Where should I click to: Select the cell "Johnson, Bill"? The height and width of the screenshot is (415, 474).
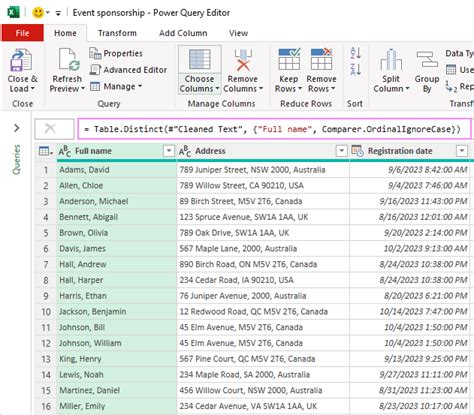(x=117, y=327)
